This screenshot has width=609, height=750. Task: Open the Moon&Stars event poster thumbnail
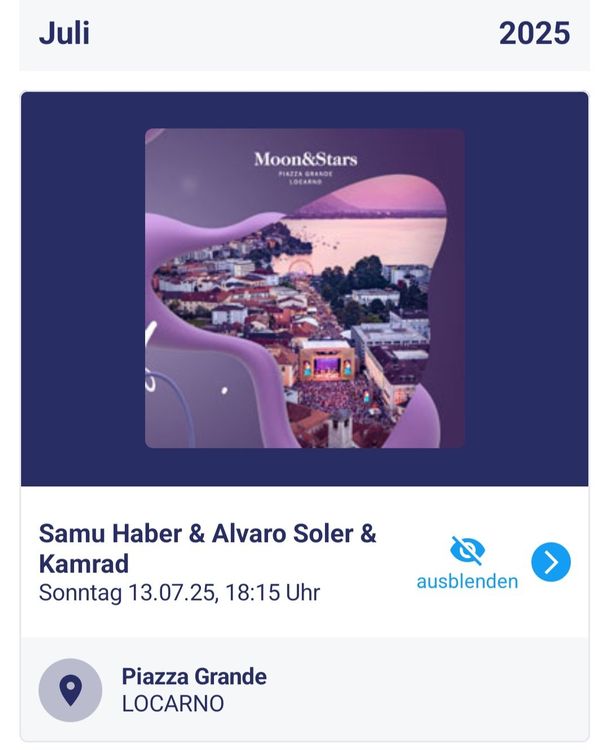(x=305, y=288)
